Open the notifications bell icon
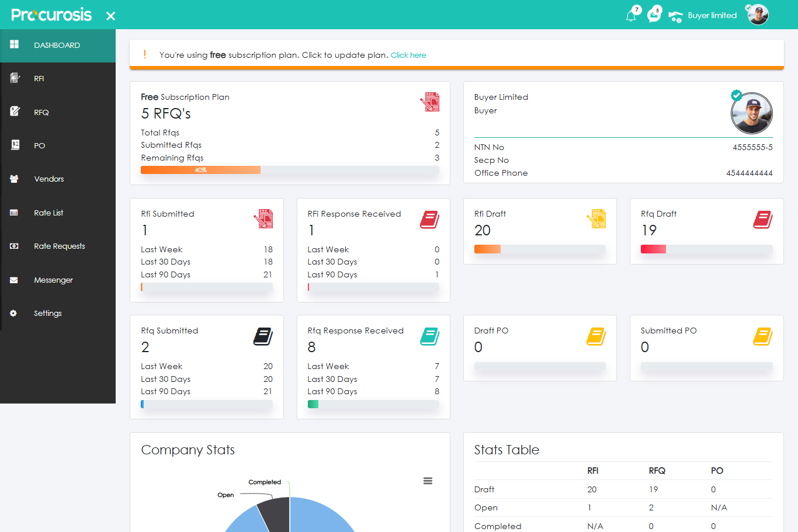Image resolution: width=798 pixels, height=532 pixels. (631, 16)
